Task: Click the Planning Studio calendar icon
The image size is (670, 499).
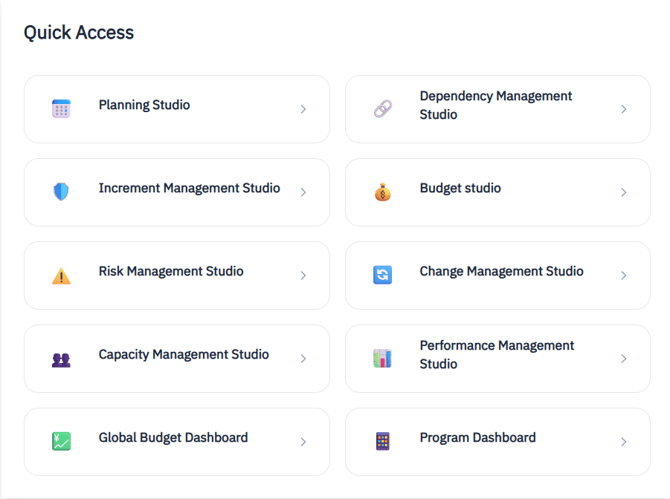Action: (61, 109)
